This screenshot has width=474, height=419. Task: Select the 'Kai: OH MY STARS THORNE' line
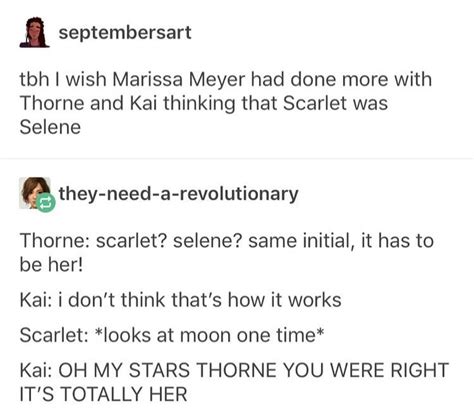point(234,382)
